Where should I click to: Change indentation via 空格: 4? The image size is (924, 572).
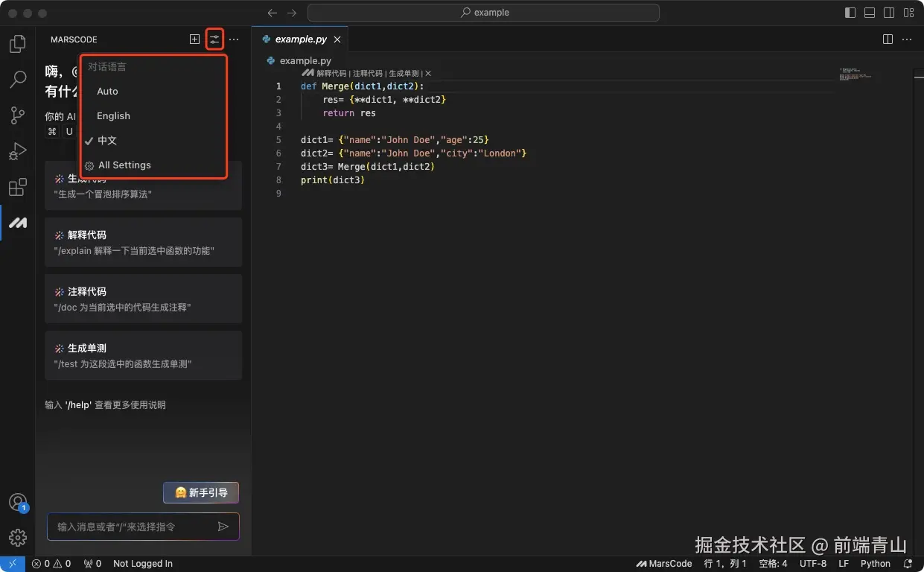click(x=773, y=564)
